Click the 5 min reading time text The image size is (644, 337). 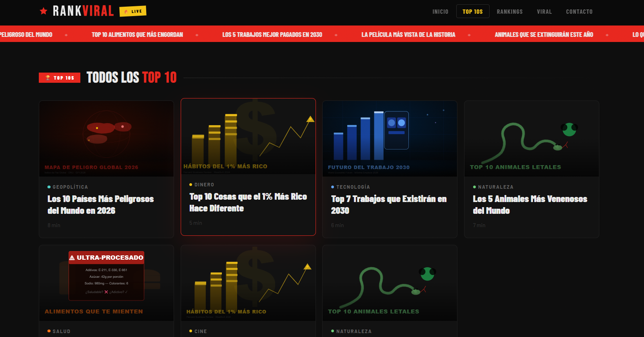196,223
